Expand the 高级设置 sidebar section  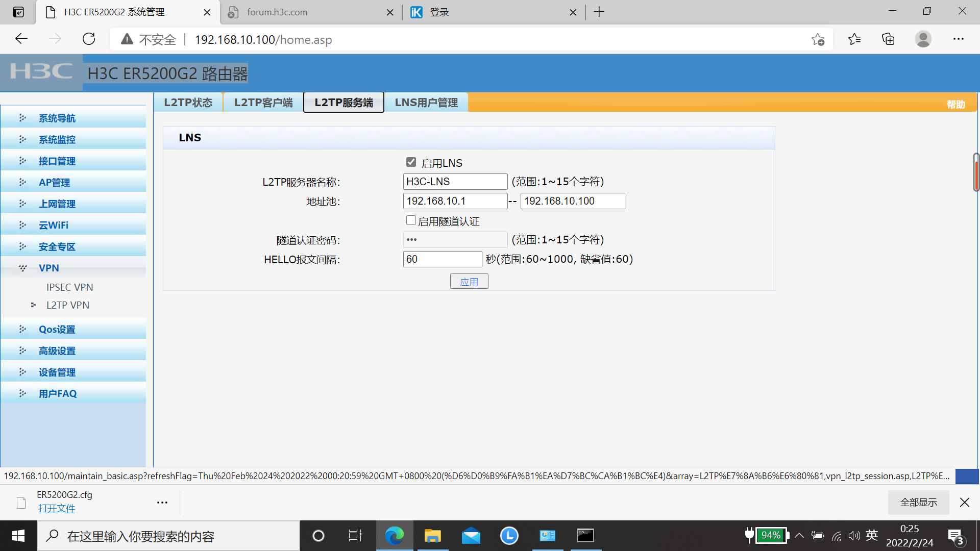(57, 351)
